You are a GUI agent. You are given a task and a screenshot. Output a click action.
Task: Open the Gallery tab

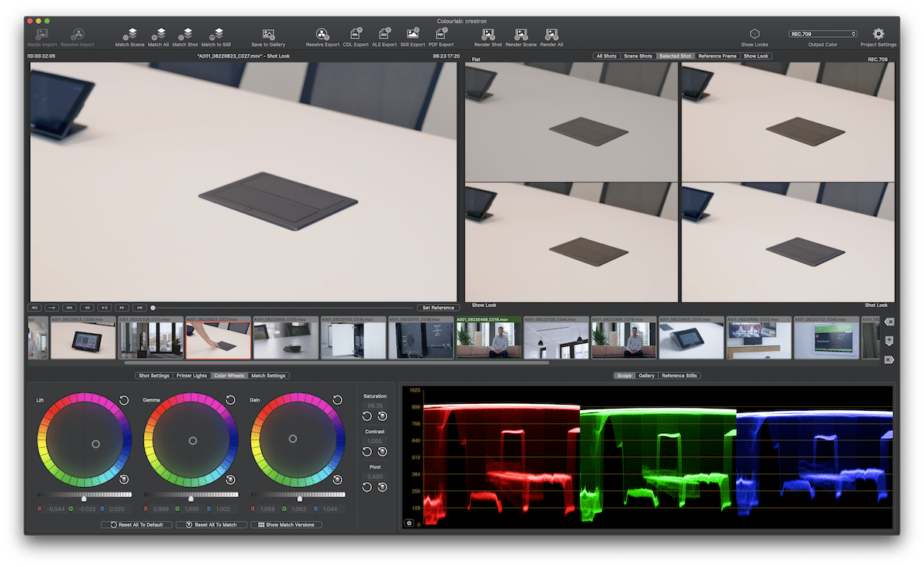(646, 375)
